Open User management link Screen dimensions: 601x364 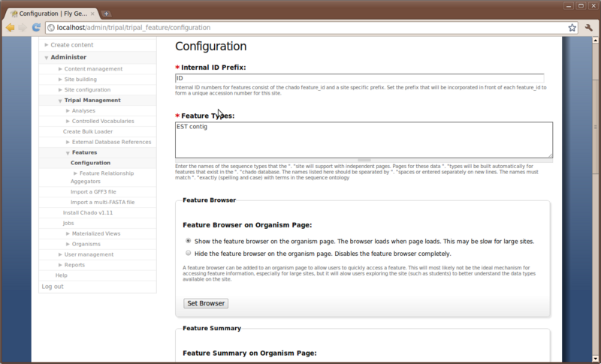pyautogui.click(x=89, y=254)
